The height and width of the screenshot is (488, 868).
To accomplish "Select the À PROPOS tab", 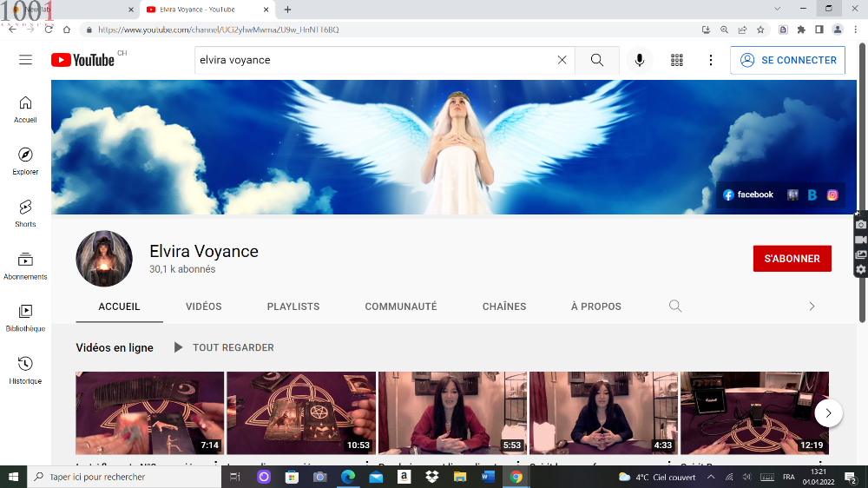I will click(595, 307).
